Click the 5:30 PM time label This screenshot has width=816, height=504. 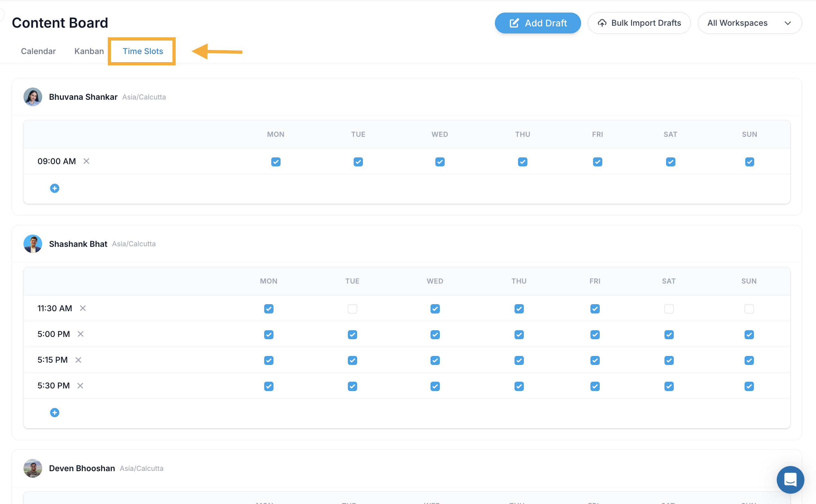[54, 386]
